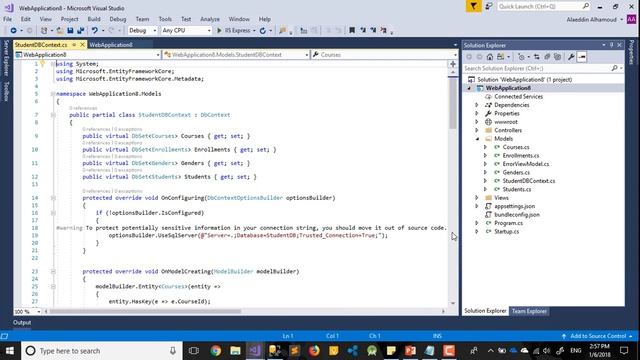This screenshot has width=640, height=360.
Task: Open Chrome from the Windows taskbar
Action: pyautogui.click(x=216, y=351)
